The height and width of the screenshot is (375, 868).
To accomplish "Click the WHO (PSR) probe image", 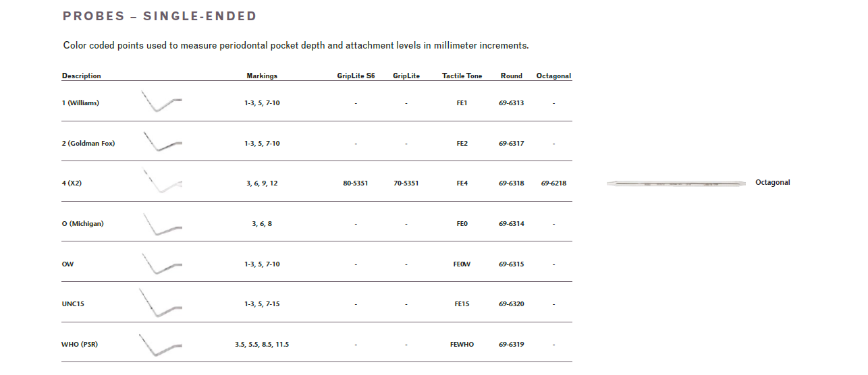I will 160,345.
